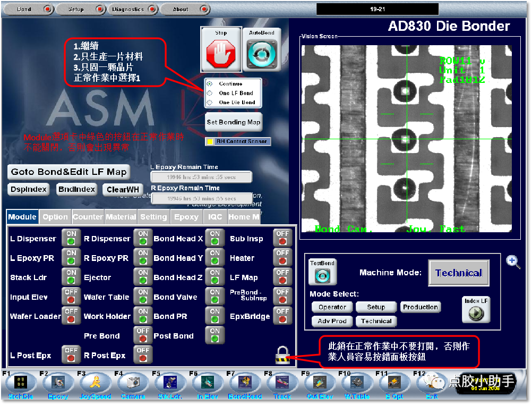
Task: Toggle the Heater OFF switch
Action: [x=282, y=257]
